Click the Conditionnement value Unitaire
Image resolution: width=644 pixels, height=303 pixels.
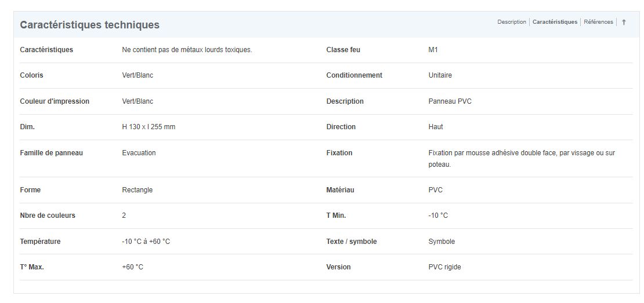click(x=440, y=75)
